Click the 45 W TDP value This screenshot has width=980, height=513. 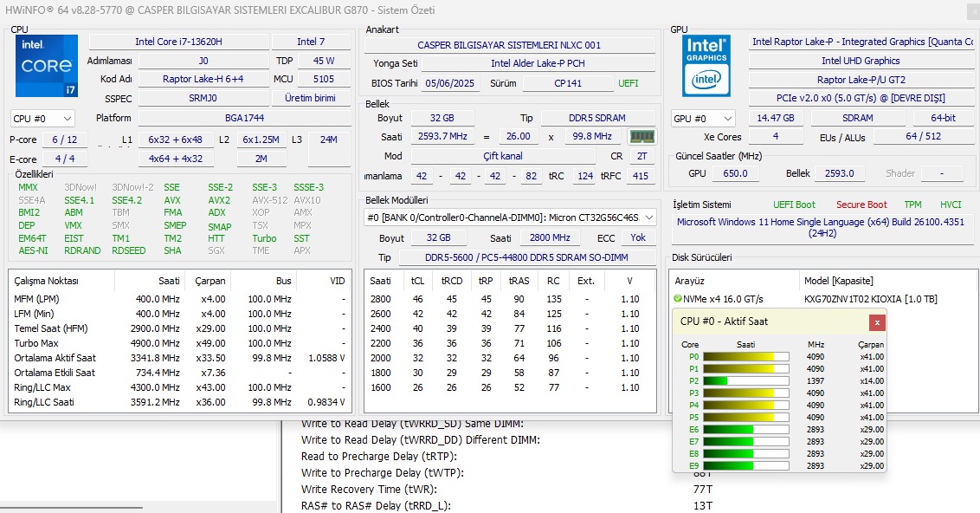pos(324,61)
